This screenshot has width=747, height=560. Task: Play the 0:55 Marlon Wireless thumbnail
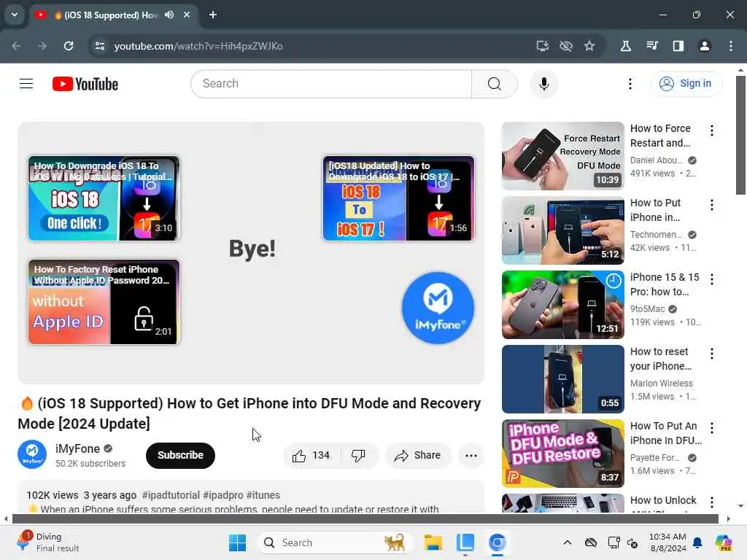click(x=562, y=378)
